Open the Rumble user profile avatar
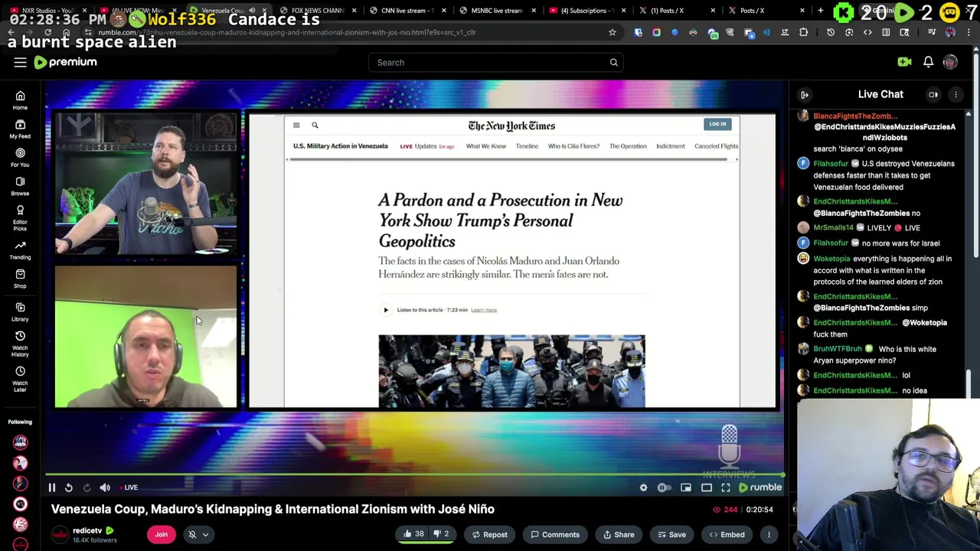980x551 pixels. click(x=950, y=62)
